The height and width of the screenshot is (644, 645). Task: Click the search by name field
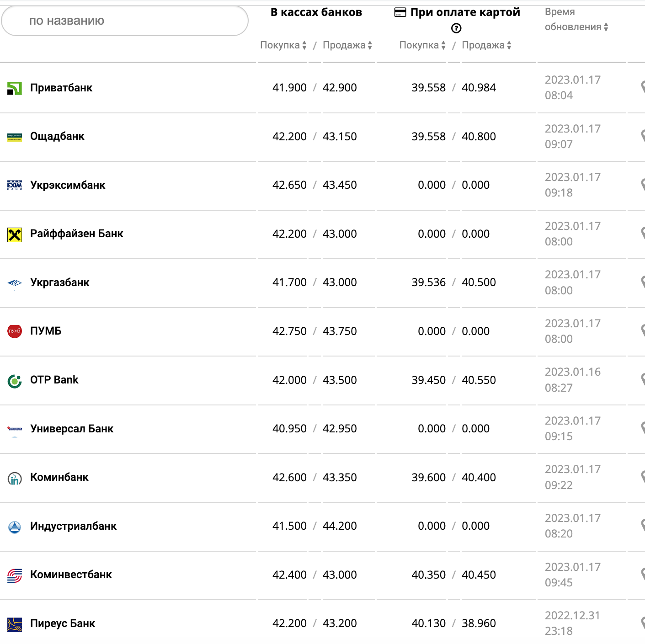(125, 21)
